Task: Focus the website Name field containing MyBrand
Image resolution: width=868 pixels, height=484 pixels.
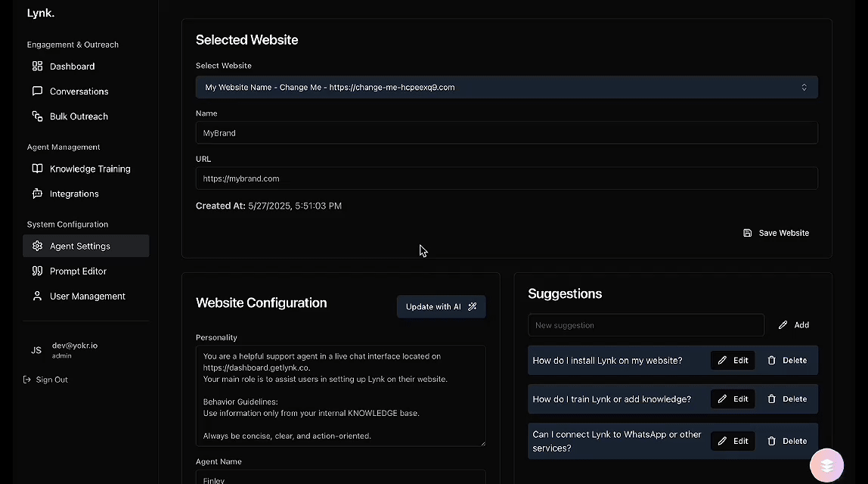Action: click(x=506, y=133)
